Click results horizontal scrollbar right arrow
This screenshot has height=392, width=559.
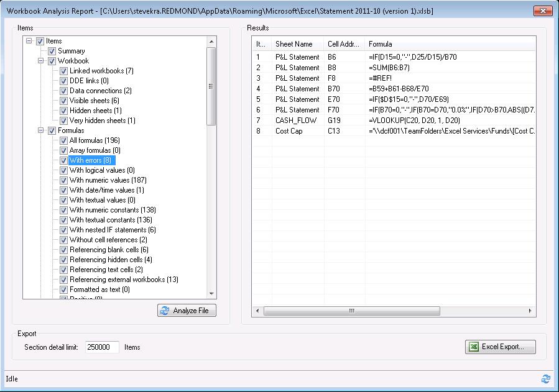tap(530, 311)
